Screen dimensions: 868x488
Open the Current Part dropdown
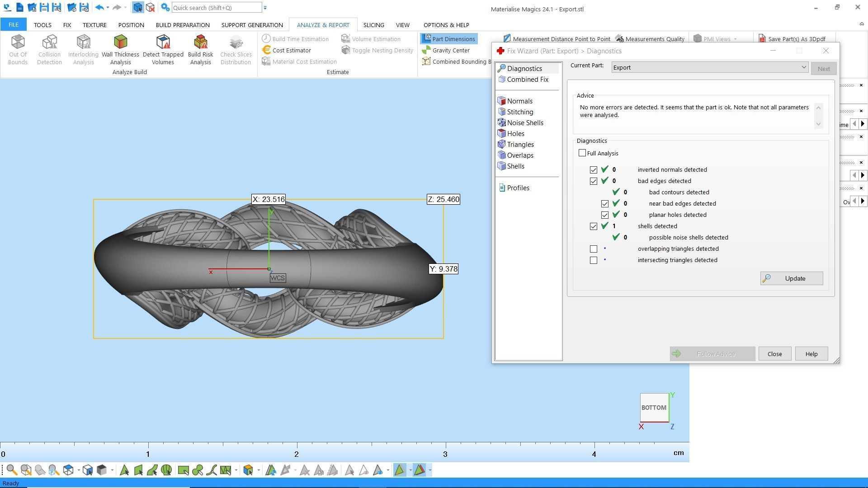(x=710, y=67)
